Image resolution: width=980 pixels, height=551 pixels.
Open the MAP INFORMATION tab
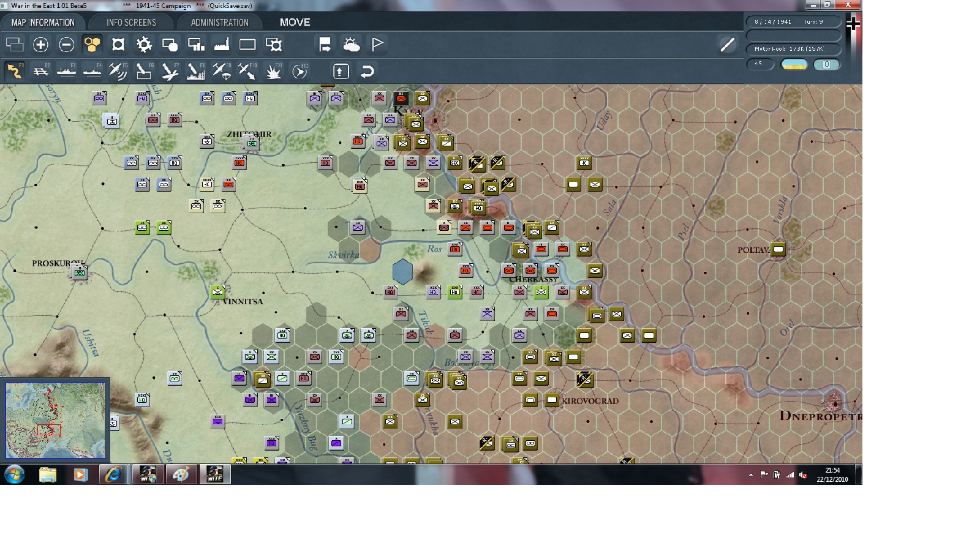click(43, 23)
